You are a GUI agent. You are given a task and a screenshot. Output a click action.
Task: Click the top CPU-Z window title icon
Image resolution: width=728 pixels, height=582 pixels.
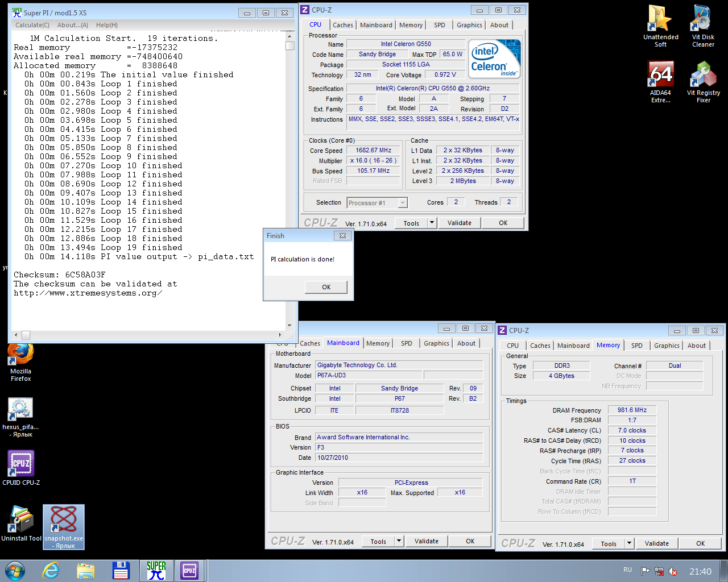(x=305, y=10)
